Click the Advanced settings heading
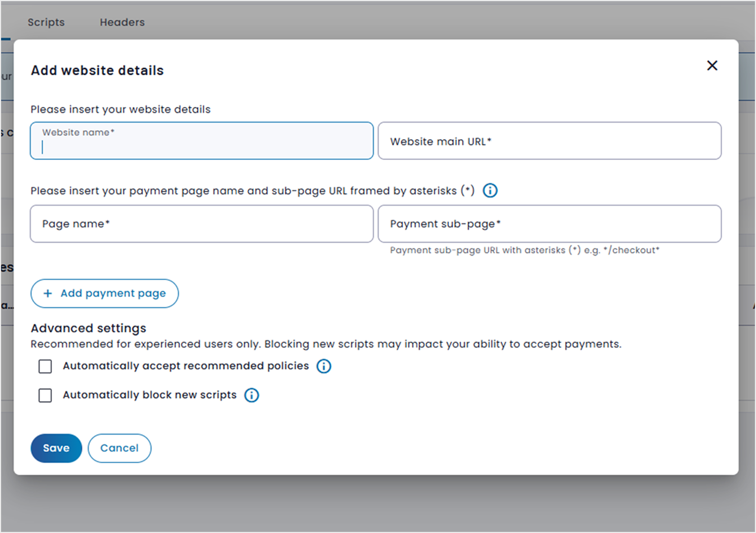 tap(88, 328)
